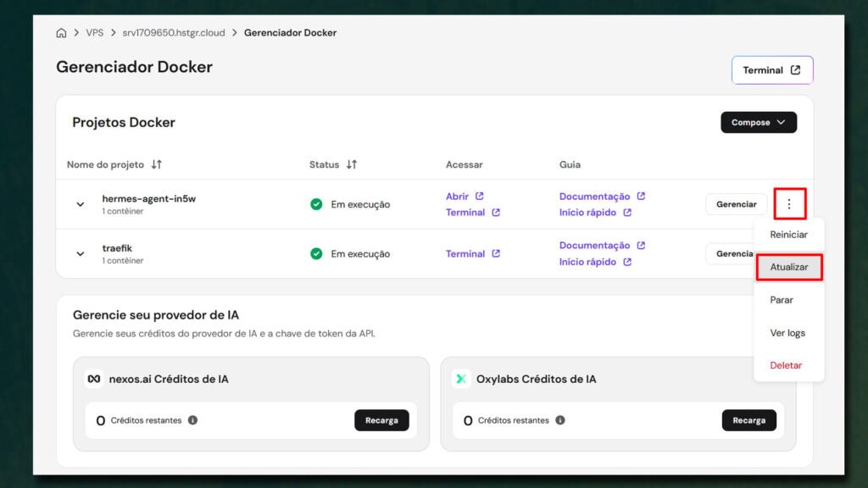The height and width of the screenshot is (488, 868).
Task: Click Recarga button for Oxylabs credits
Action: [749, 420]
